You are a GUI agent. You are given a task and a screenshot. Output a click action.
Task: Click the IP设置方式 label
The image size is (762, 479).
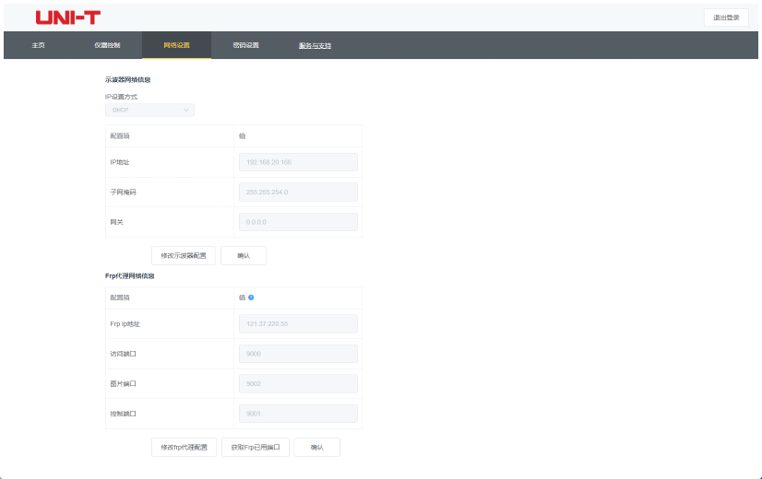(x=121, y=97)
